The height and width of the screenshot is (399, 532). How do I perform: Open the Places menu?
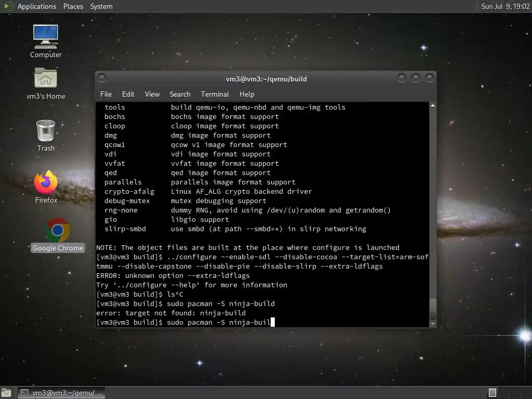(x=73, y=6)
